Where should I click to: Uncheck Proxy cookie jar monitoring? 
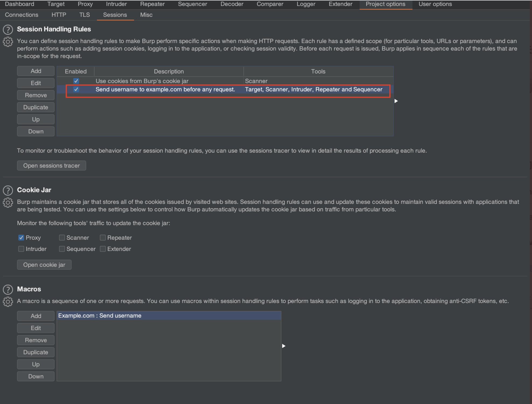(x=21, y=238)
